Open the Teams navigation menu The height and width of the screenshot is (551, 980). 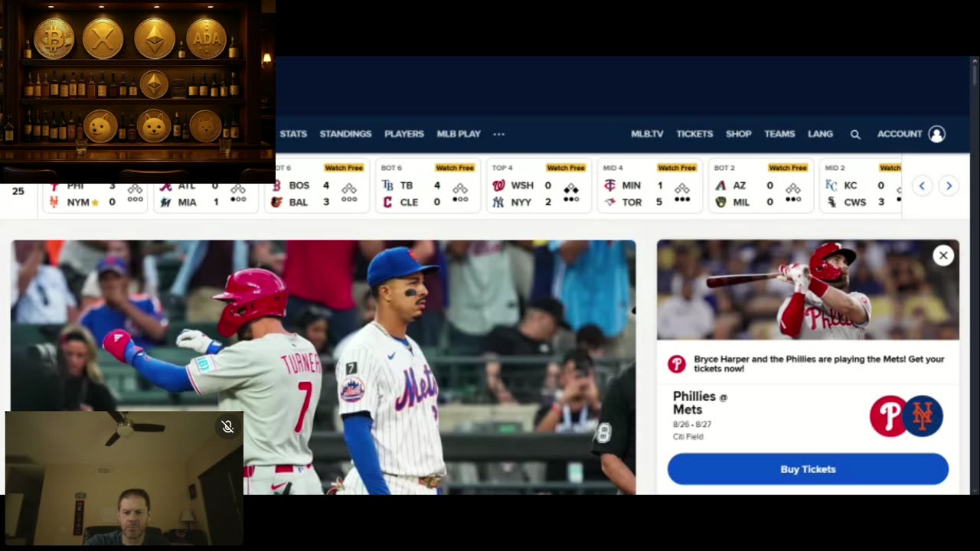click(x=779, y=134)
